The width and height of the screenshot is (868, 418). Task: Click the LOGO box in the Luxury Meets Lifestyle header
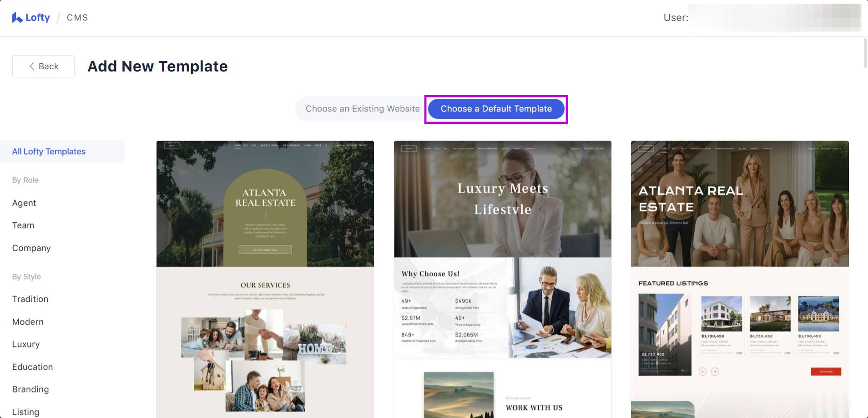tap(409, 148)
